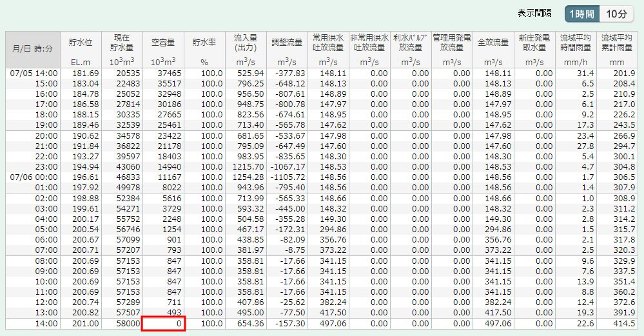Click empty capacity value 11167
Screen dimensions: 644x336
pyautogui.click(x=169, y=177)
